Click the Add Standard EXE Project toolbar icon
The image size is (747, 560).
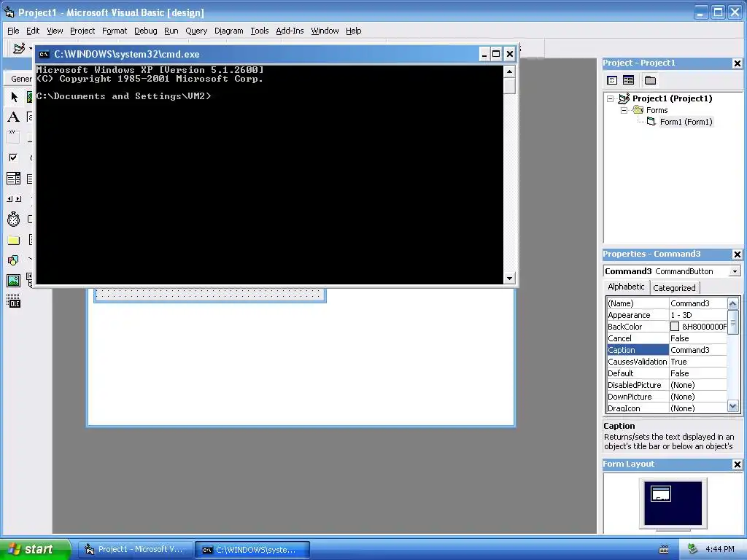click(x=19, y=48)
